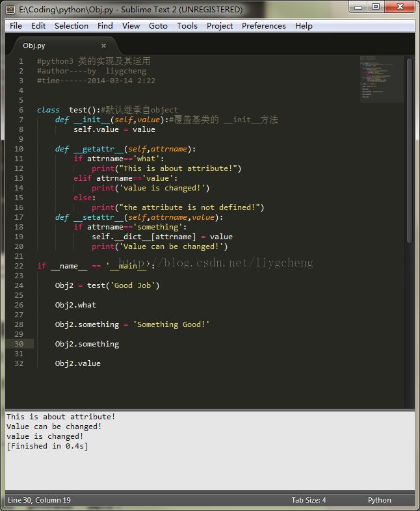Open the Preferences menu
420x511 pixels.
point(263,26)
